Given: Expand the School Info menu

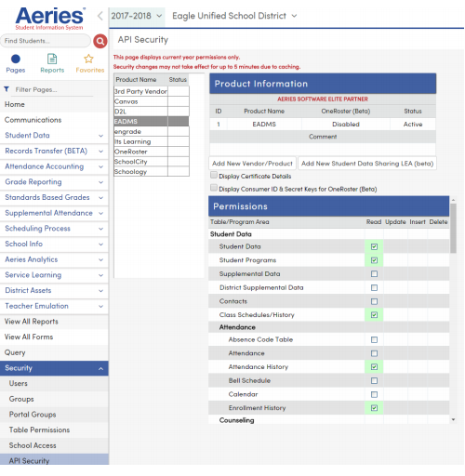Looking at the screenshot, I should (x=54, y=244).
